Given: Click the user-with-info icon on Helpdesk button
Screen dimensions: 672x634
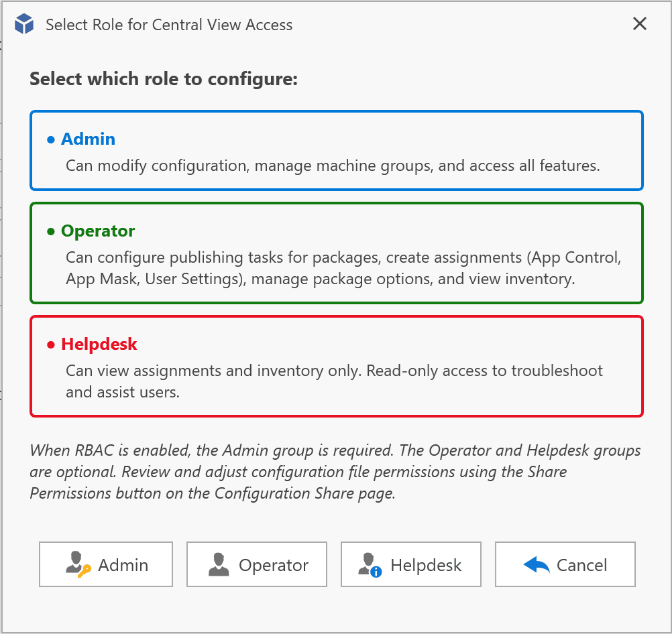Looking at the screenshot, I should pyautogui.click(x=370, y=565).
